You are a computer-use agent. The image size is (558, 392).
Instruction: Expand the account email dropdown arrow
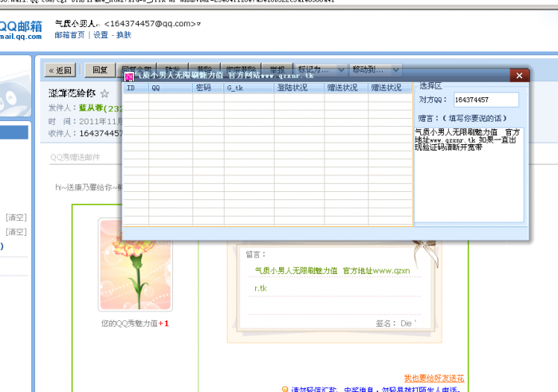click(198, 24)
